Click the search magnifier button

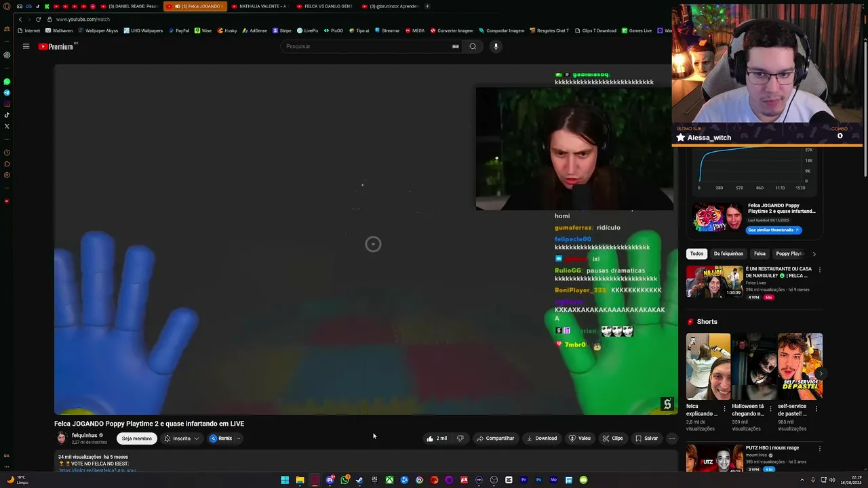pos(473,46)
